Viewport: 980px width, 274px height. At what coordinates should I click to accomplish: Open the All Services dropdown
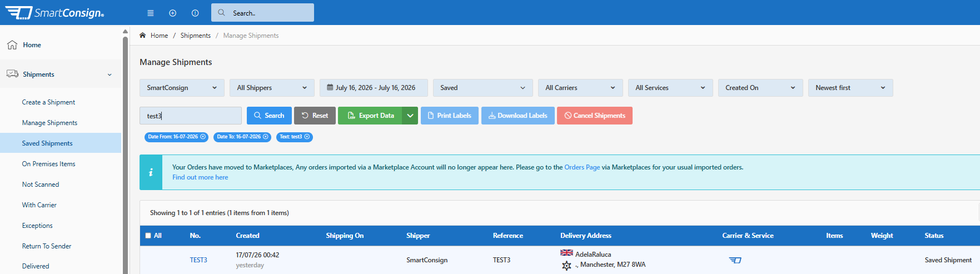(670, 88)
